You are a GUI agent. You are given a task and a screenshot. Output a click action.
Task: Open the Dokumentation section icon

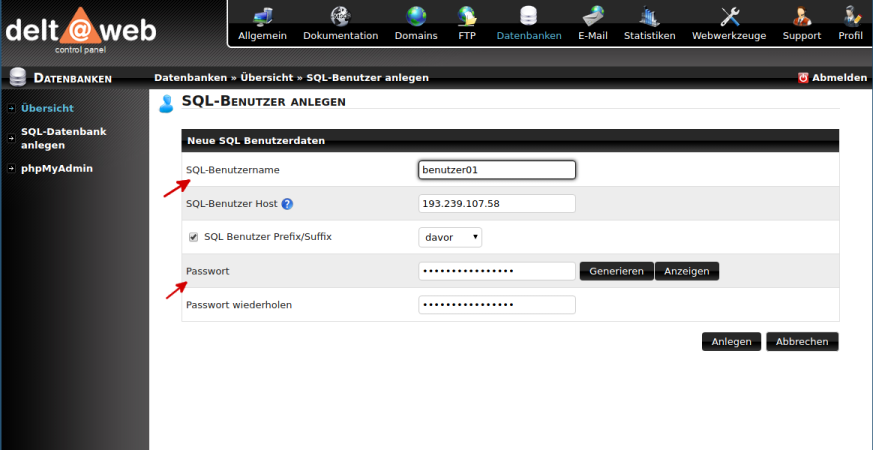(x=340, y=17)
